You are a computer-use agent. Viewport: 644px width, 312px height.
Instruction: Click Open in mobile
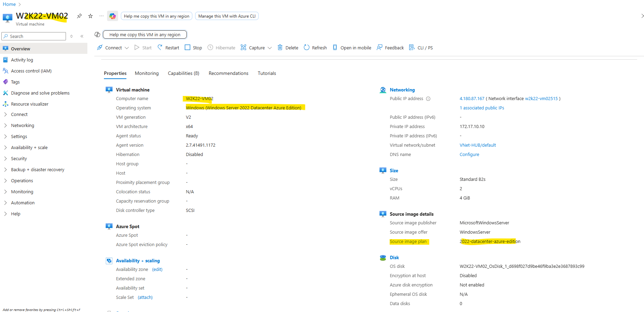pyautogui.click(x=352, y=48)
